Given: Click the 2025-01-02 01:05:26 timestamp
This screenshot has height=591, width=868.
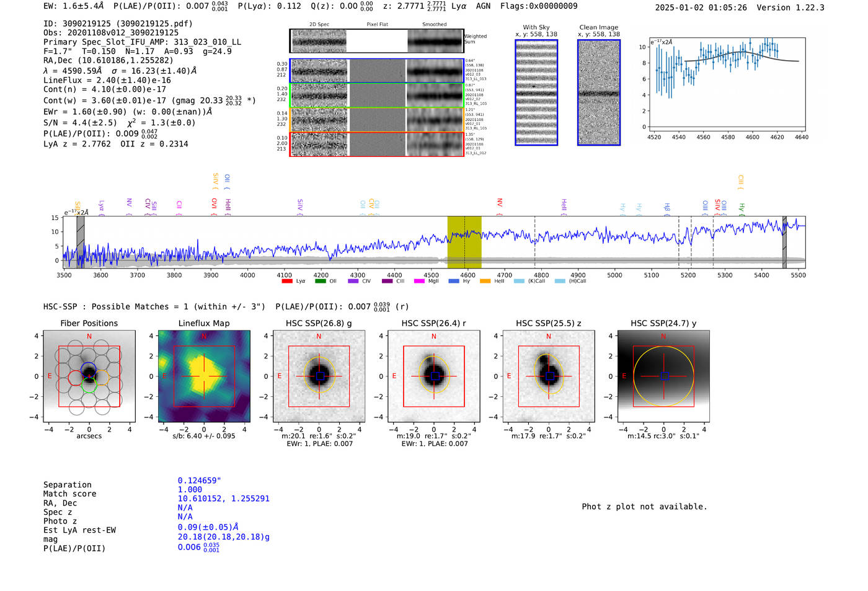Looking at the screenshot, I should tap(701, 7).
